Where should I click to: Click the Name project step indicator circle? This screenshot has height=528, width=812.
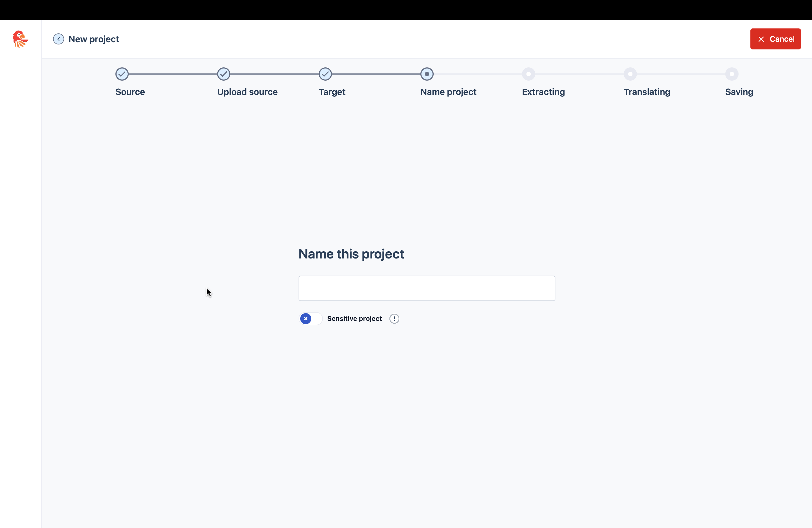click(x=427, y=74)
